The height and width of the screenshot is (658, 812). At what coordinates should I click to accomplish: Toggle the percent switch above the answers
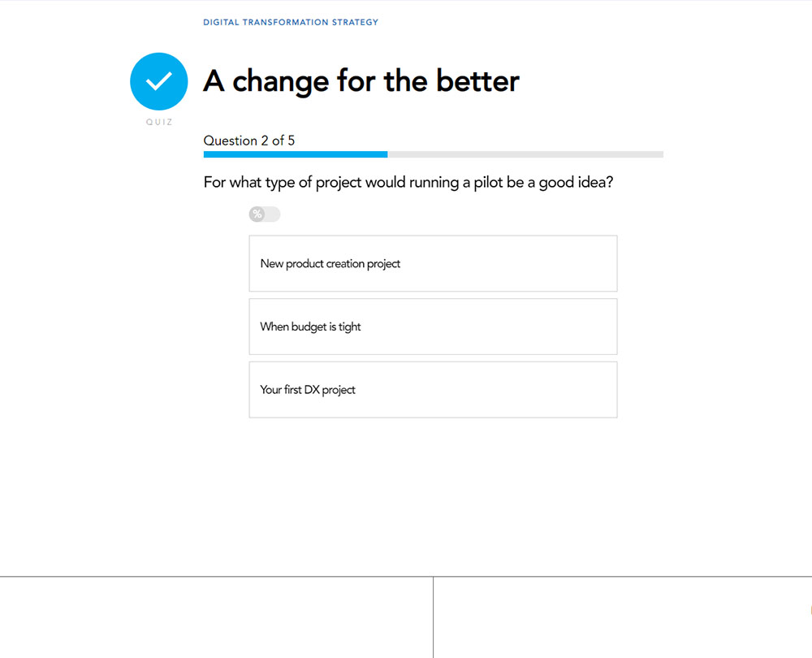pyautogui.click(x=265, y=214)
